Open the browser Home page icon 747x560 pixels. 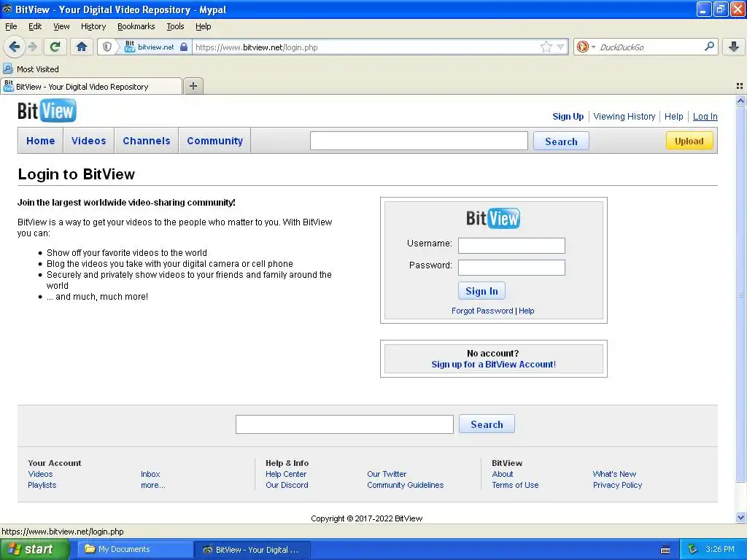[x=82, y=47]
